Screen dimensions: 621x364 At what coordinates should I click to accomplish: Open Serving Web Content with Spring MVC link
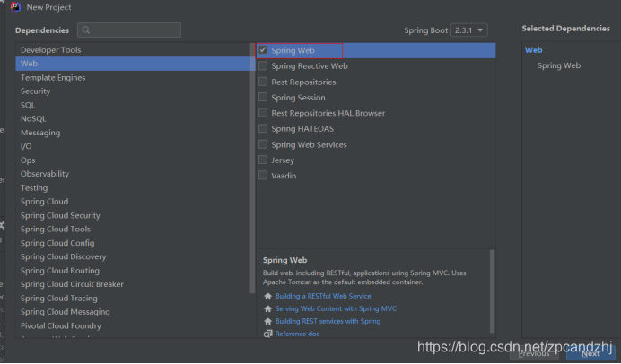pyautogui.click(x=336, y=309)
